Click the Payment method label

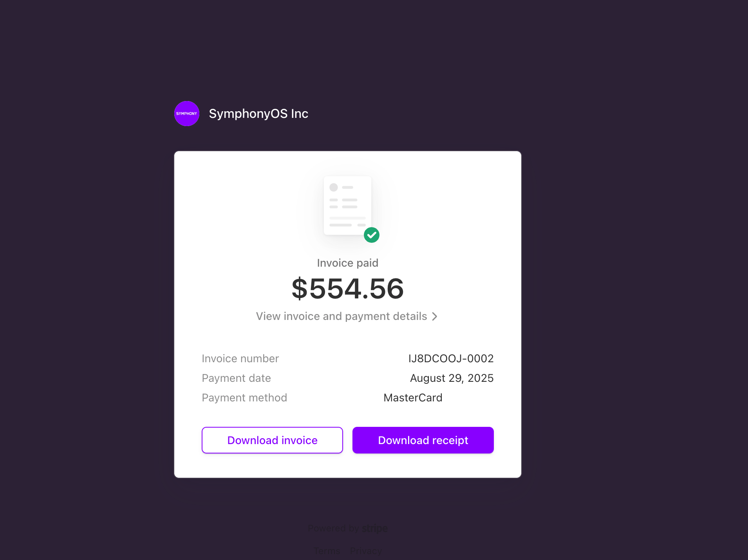[244, 397]
